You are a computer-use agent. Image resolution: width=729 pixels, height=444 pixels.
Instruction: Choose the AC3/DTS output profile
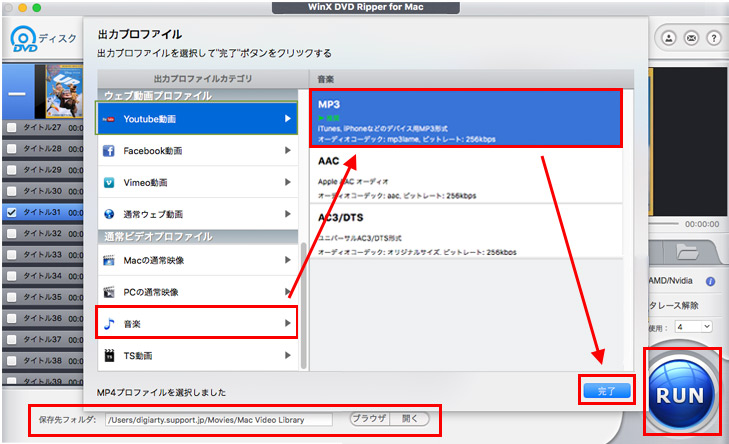pos(466,232)
